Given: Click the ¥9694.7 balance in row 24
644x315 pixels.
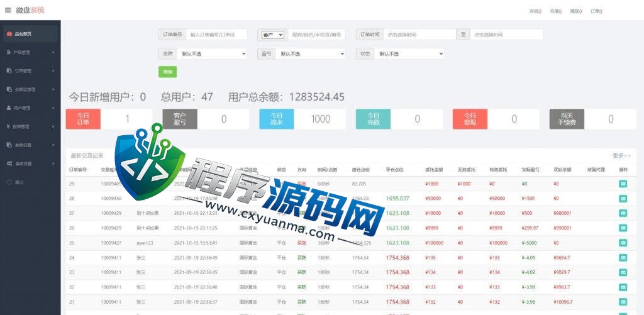Looking at the screenshot, I should tap(562, 258).
